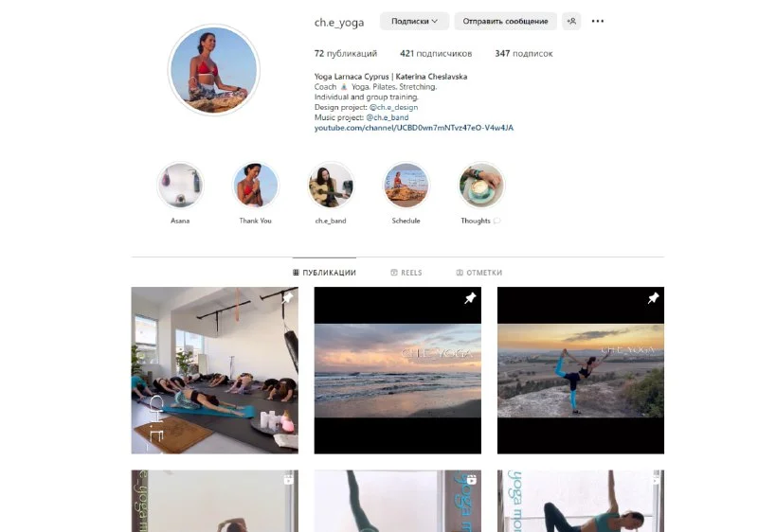Click Отправить сообщение message button

point(505,21)
